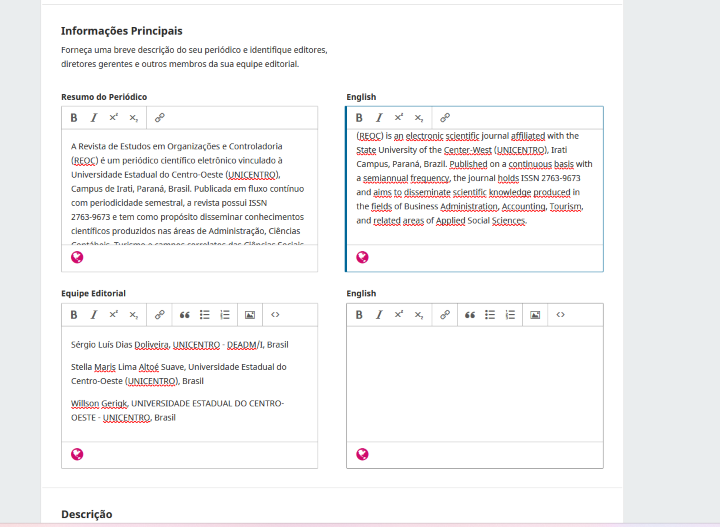Click globe icon under English editorial team field
This screenshot has height=527, width=720.
(x=362, y=454)
